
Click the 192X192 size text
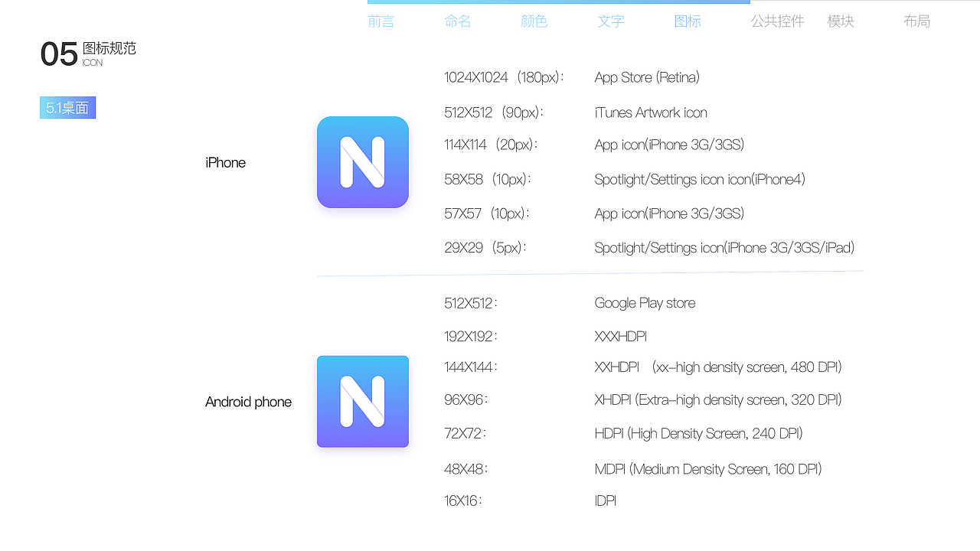point(471,336)
